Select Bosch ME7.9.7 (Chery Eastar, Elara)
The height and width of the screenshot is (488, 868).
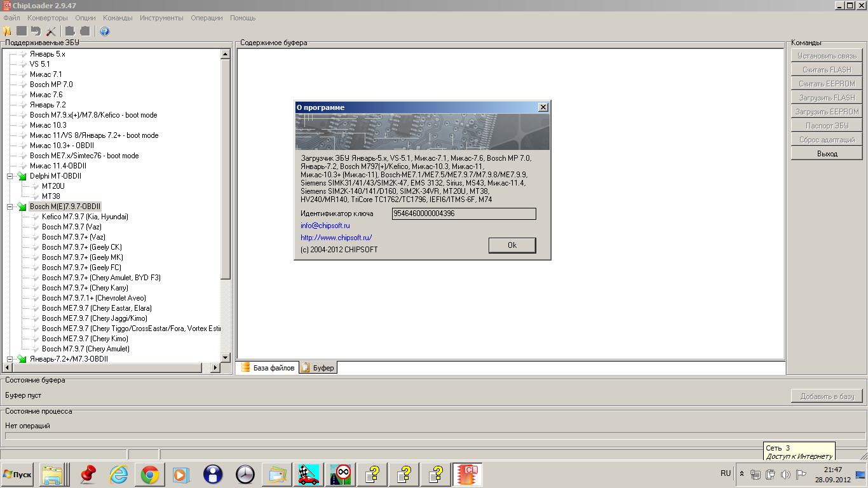(x=97, y=308)
